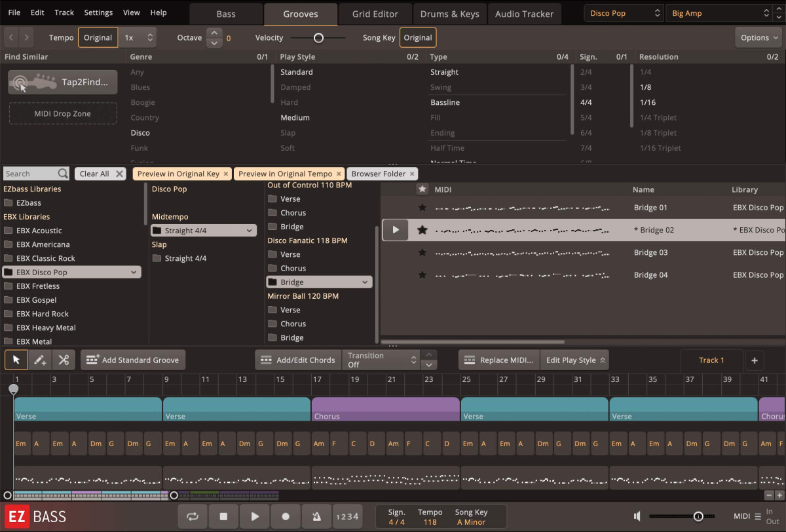This screenshot has width=786, height=532.
Task: Adjust the Velocity slider
Action: pyautogui.click(x=318, y=37)
